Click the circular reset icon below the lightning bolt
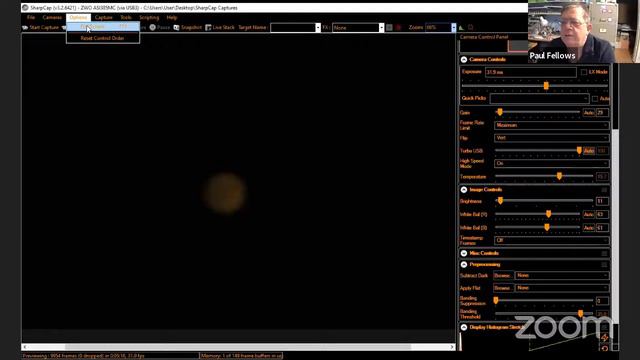The image size is (640, 360). point(604,348)
